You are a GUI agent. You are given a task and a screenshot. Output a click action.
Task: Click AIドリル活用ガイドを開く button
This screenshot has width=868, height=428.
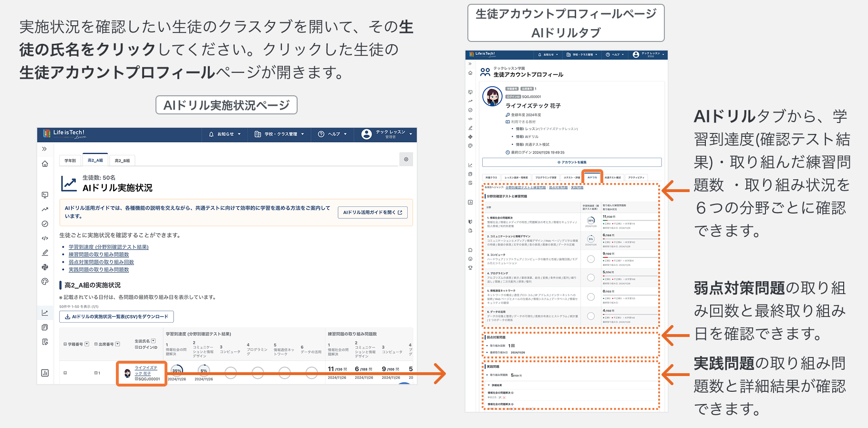coord(372,213)
